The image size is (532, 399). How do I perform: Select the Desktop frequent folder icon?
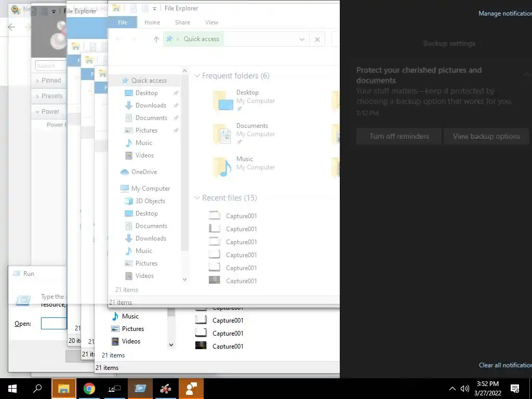tap(223, 101)
